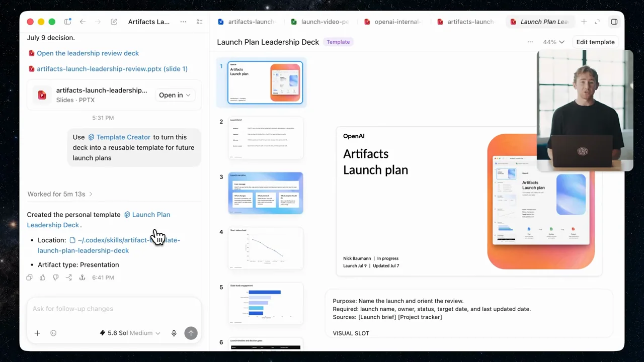Switch to the first artifacts-launch tab
644x362 pixels.
point(246,22)
